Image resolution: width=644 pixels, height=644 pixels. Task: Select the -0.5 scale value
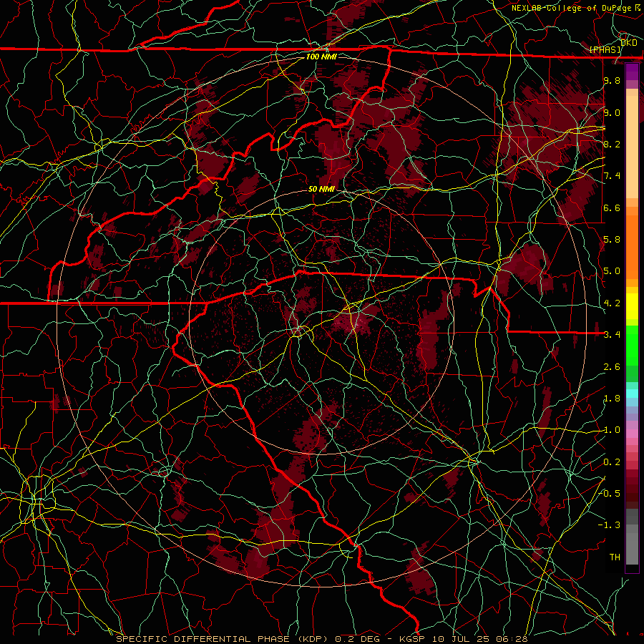[609, 493]
